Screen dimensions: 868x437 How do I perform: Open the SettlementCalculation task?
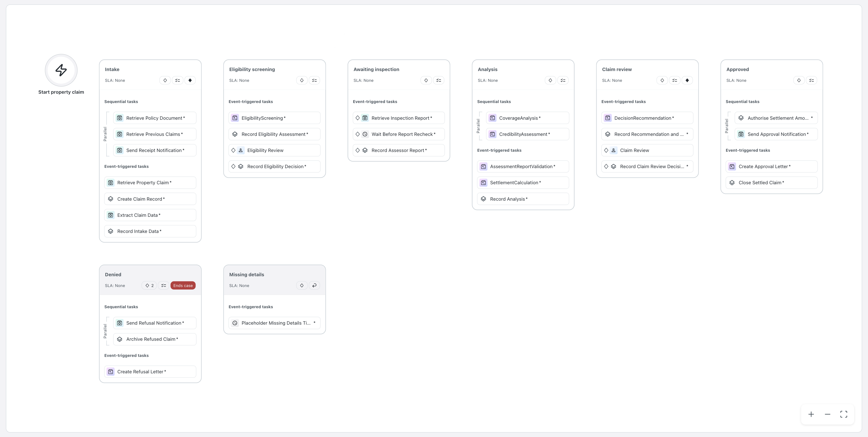(523, 183)
